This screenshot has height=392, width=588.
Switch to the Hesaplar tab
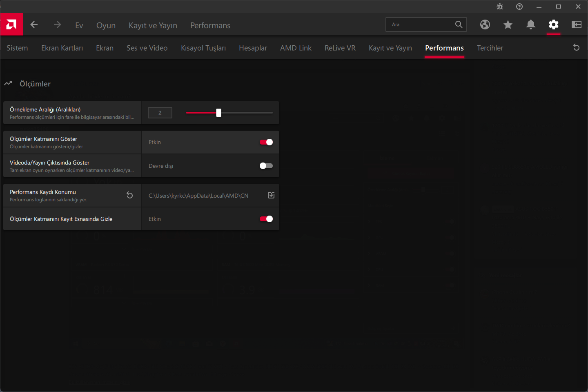tap(253, 48)
